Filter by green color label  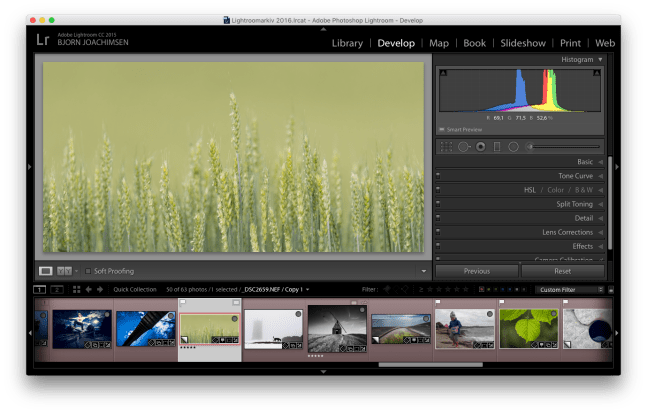coord(496,290)
